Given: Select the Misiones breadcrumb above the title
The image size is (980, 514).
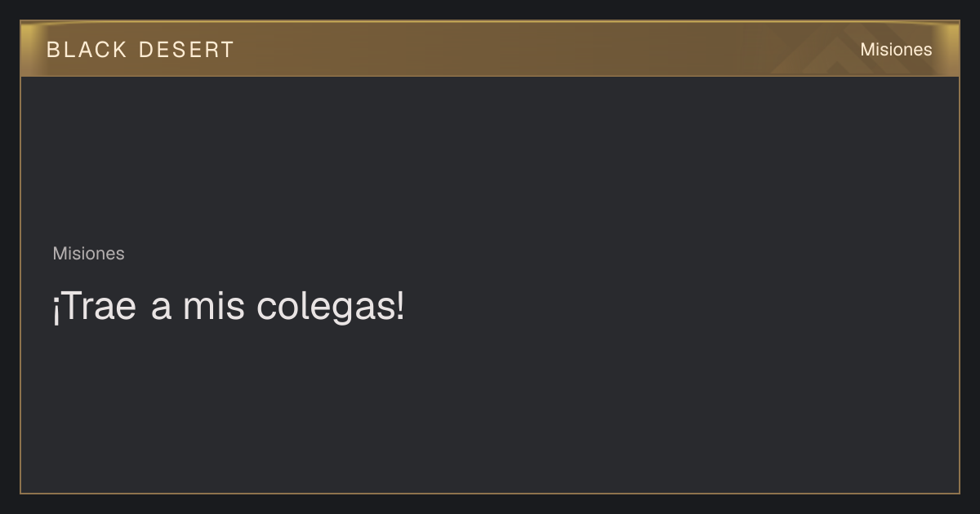Looking at the screenshot, I should click(88, 254).
